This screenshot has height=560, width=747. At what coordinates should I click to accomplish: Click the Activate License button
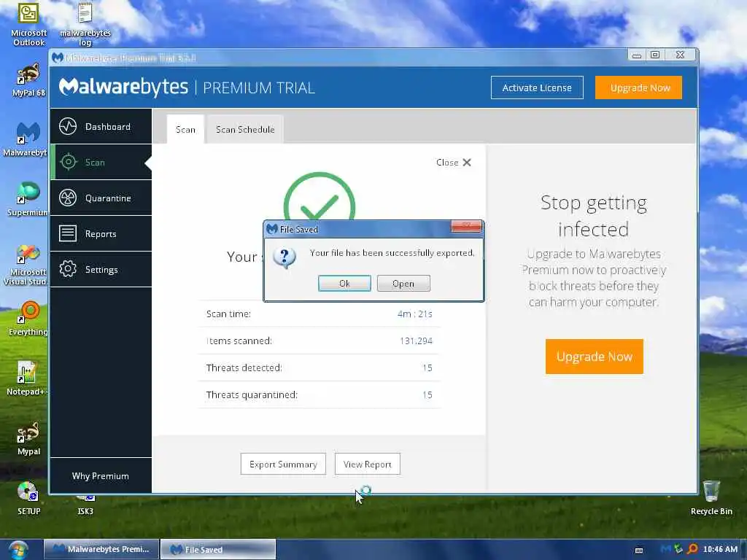pyautogui.click(x=537, y=87)
